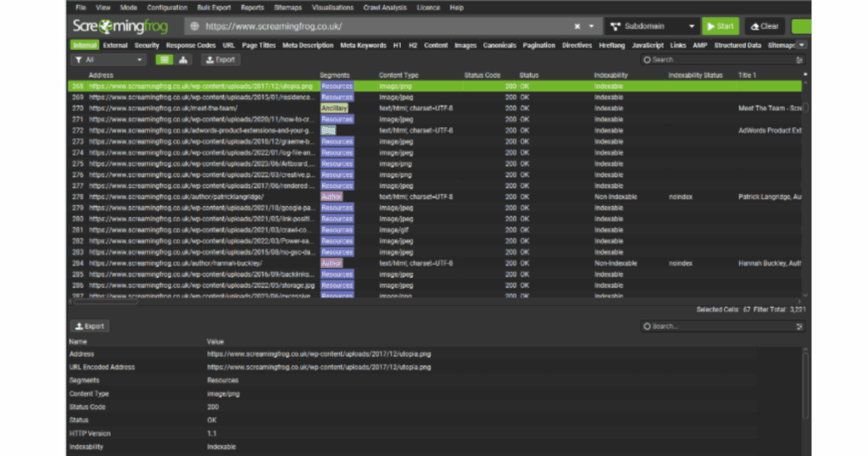Switch to tree view icon

(x=183, y=60)
